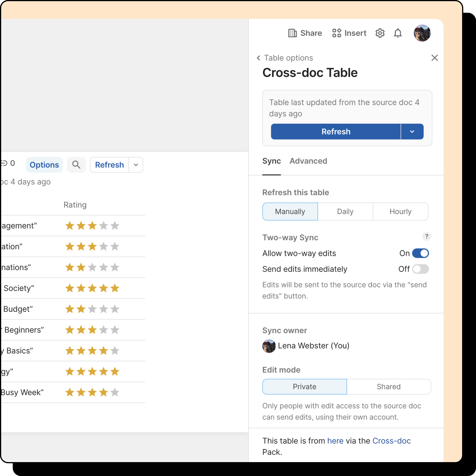476x476 pixels.
Task: Select the Daily refresh option
Action: pos(345,211)
